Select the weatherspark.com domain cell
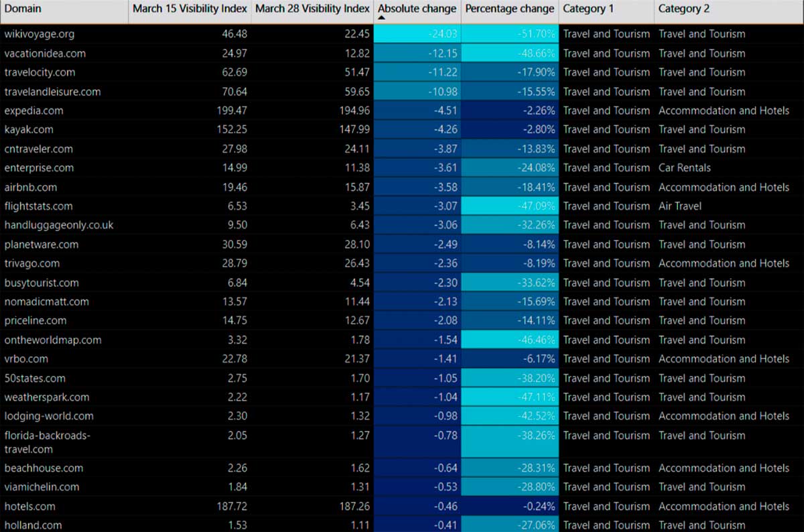Image resolution: width=804 pixels, height=532 pixels. pyautogui.click(x=64, y=397)
